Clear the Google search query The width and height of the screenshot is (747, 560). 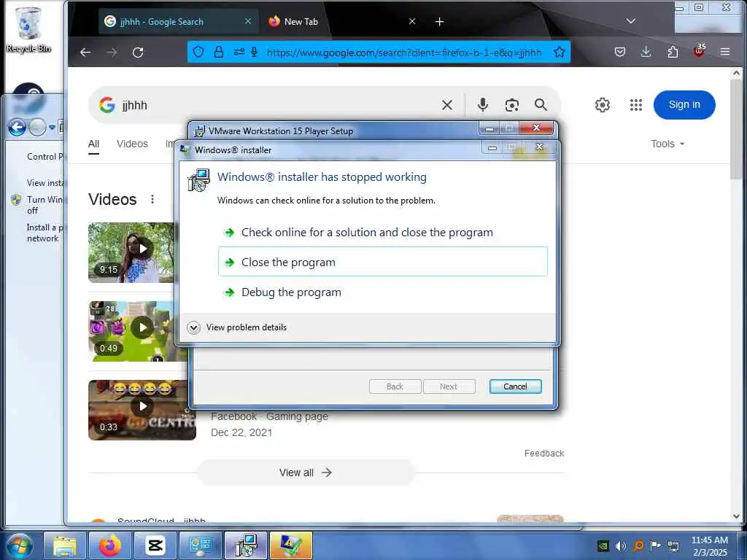point(447,105)
